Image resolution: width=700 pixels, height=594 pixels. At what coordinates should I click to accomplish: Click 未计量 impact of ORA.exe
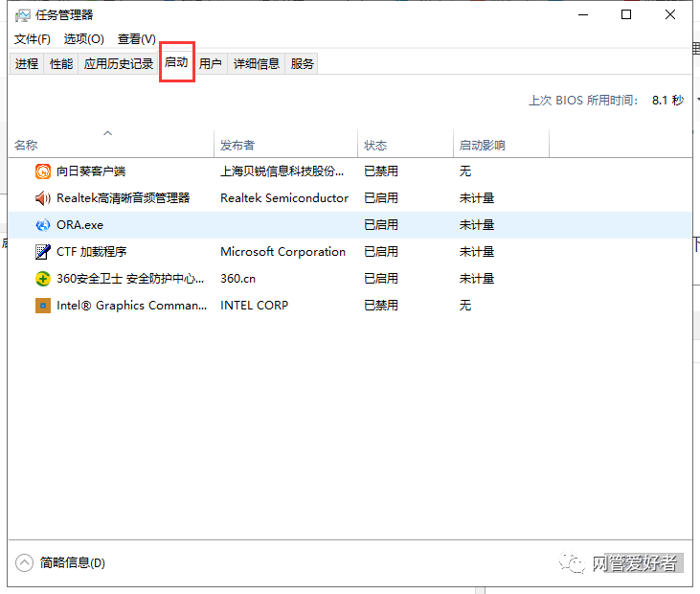[477, 225]
